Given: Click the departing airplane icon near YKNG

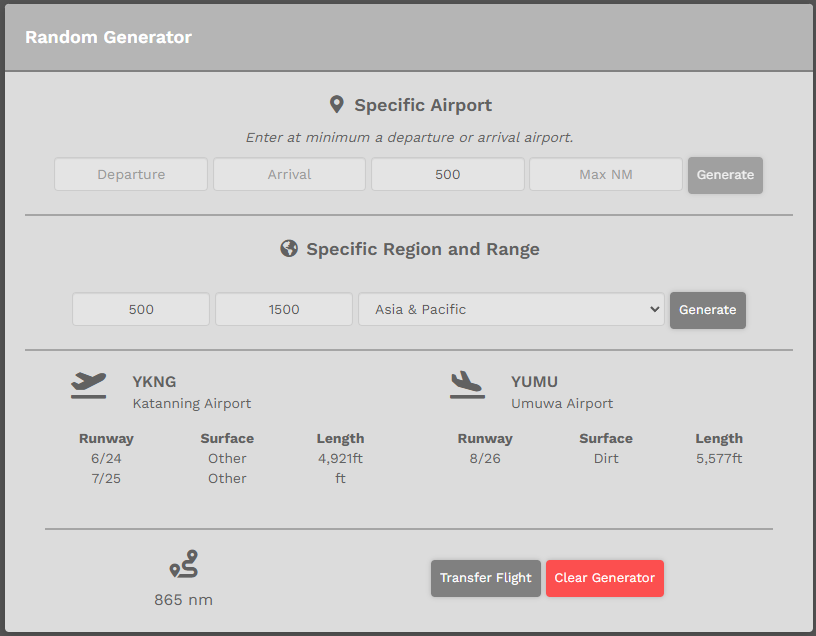Looking at the screenshot, I should [x=88, y=386].
